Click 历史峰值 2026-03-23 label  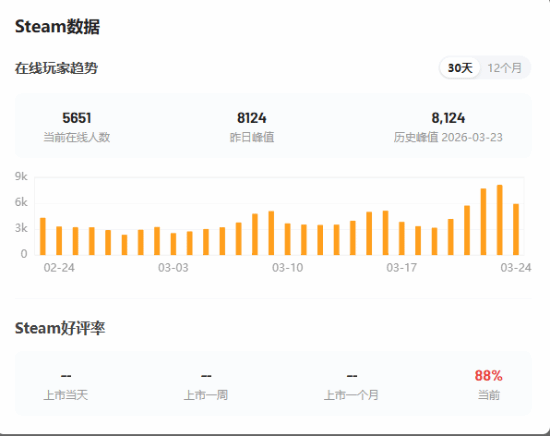click(x=448, y=137)
